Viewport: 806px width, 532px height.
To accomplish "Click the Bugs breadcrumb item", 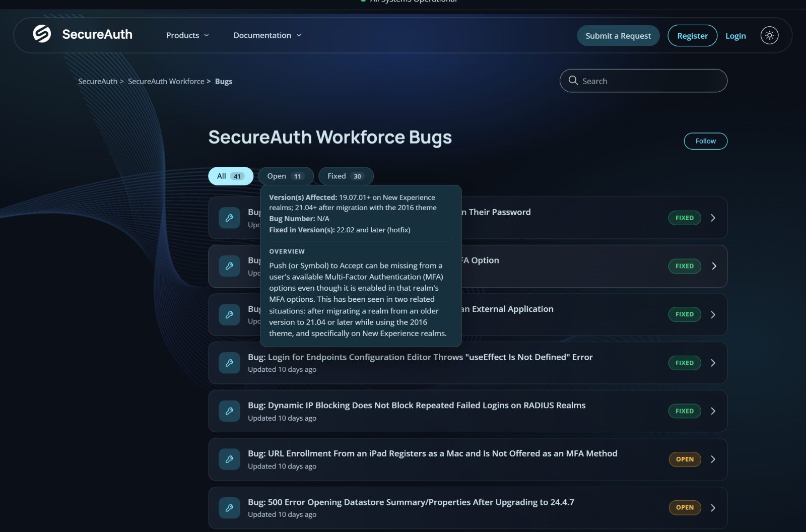I will [224, 81].
